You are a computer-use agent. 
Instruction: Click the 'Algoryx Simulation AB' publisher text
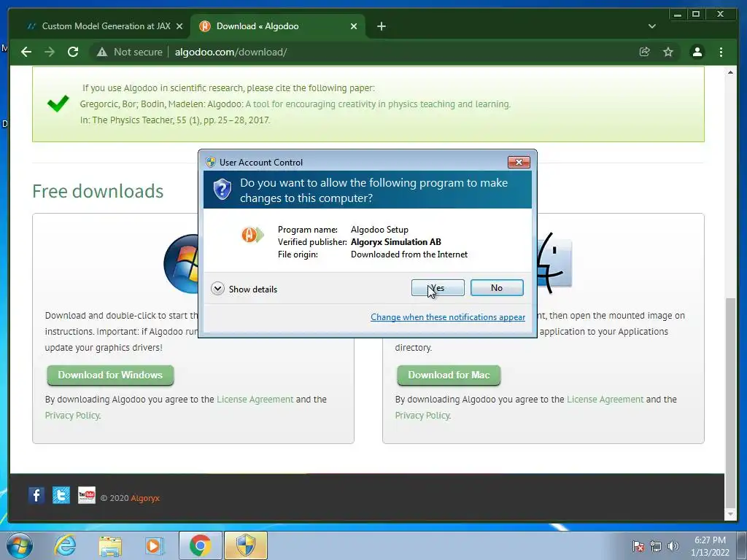tap(396, 242)
